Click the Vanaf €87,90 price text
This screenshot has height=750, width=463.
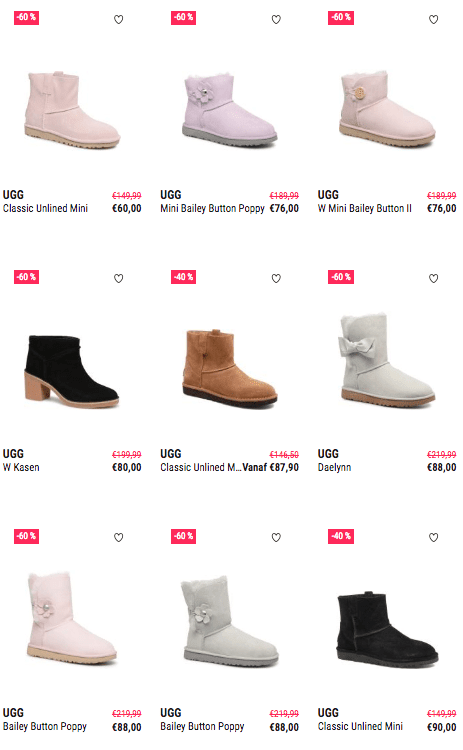271,467
